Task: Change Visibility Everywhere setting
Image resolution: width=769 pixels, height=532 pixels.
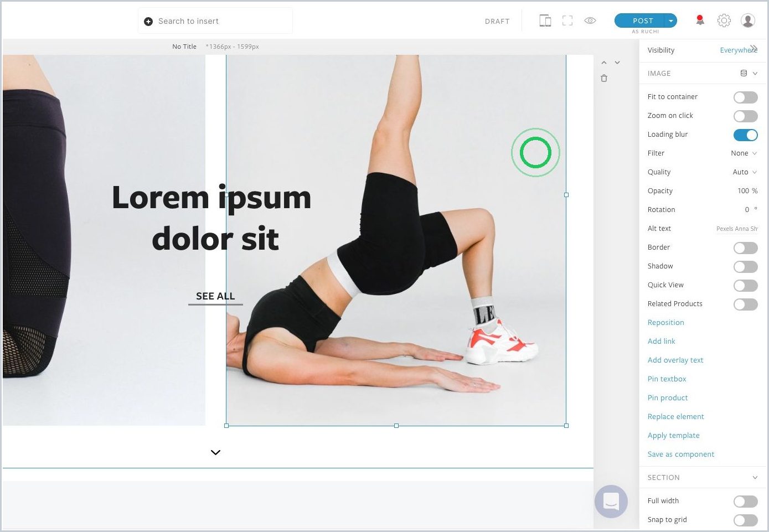Action: pos(739,50)
